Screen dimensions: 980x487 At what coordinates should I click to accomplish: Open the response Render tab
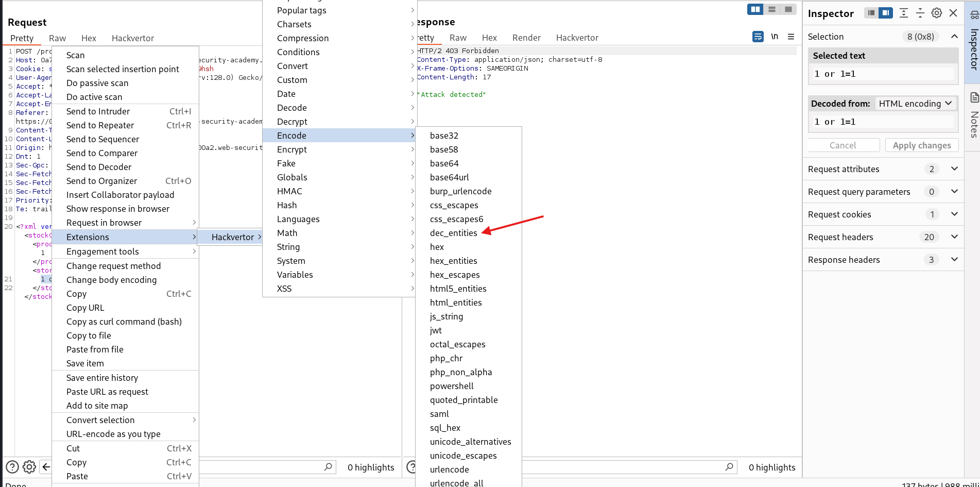pyautogui.click(x=526, y=38)
